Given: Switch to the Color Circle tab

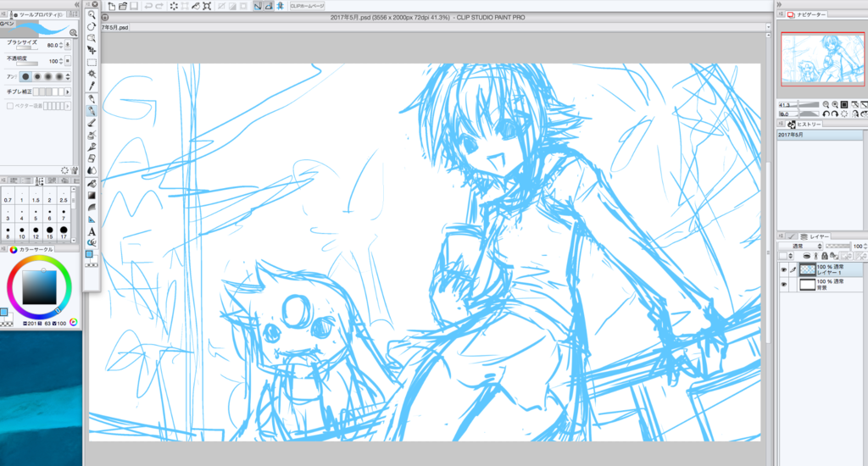Looking at the screenshot, I should click(31, 250).
